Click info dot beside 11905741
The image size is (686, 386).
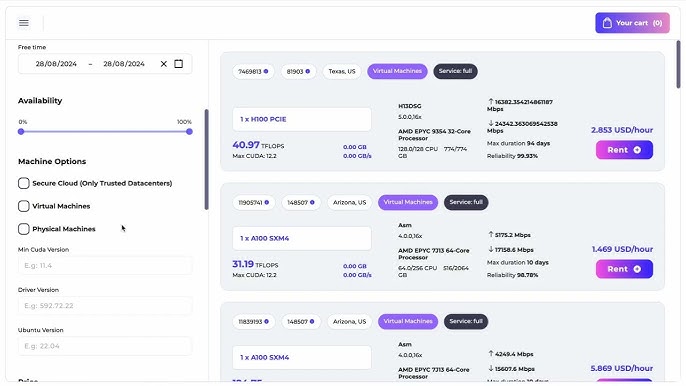pyautogui.click(x=266, y=202)
